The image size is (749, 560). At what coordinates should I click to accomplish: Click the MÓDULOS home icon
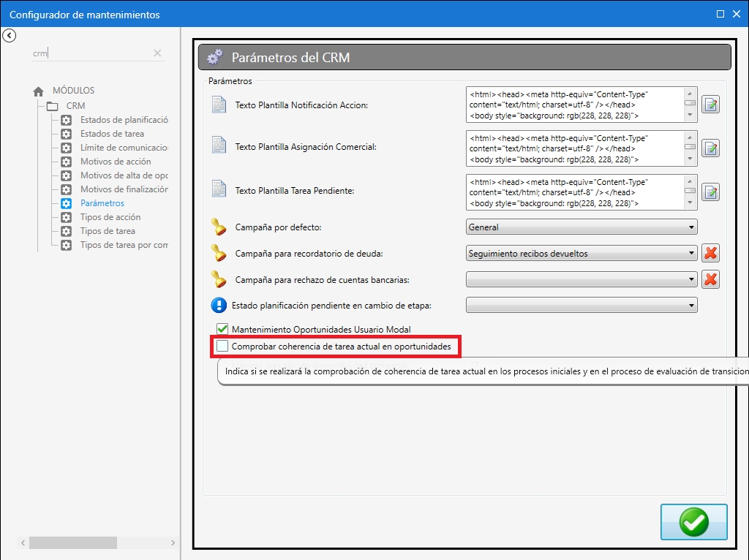pos(38,91)
